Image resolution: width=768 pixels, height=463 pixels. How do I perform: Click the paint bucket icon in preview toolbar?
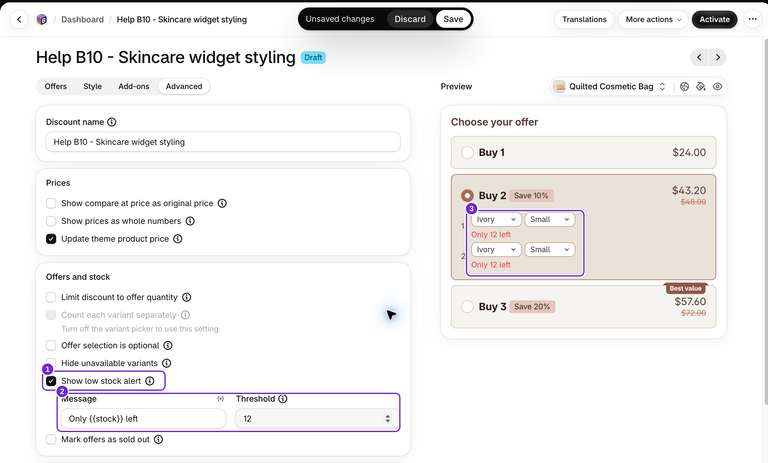(701, 87)
